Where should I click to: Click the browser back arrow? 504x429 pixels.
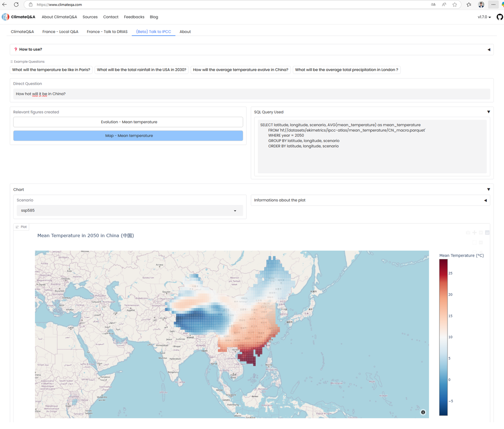[x=5, y=5]
